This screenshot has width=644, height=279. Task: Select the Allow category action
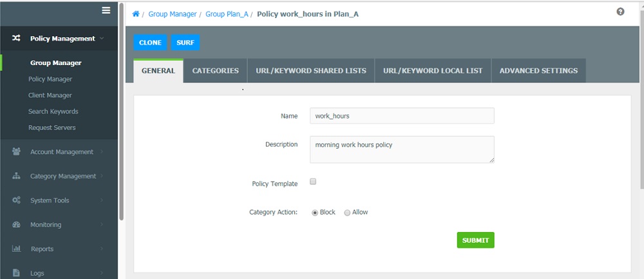pos(347,213)
